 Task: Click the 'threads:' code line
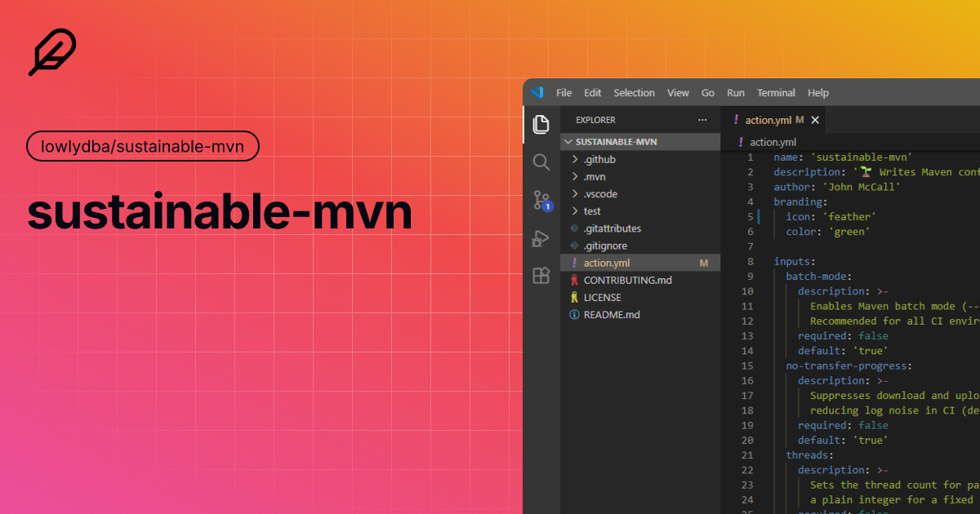point(809,454)
